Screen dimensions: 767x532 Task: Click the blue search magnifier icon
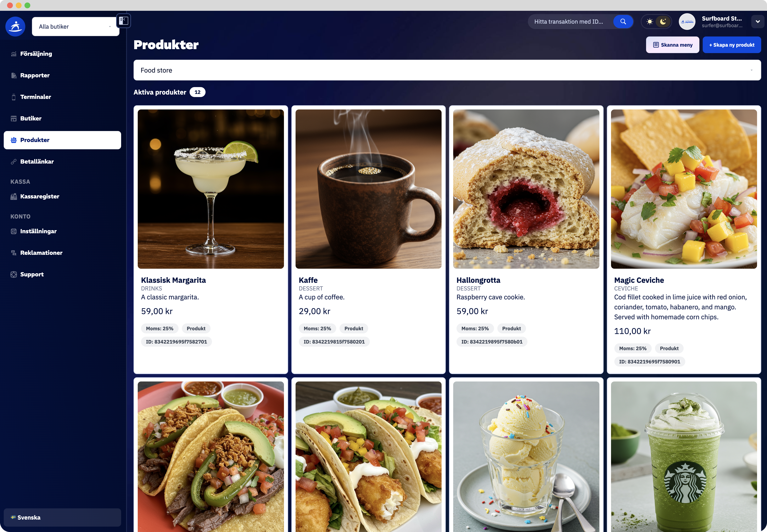623,22
